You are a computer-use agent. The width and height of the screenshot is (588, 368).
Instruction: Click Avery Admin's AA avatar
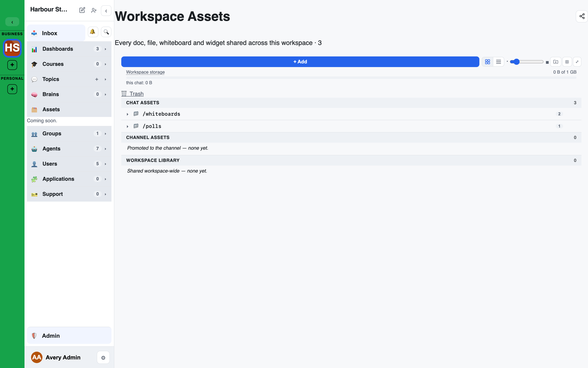[37, 357]
